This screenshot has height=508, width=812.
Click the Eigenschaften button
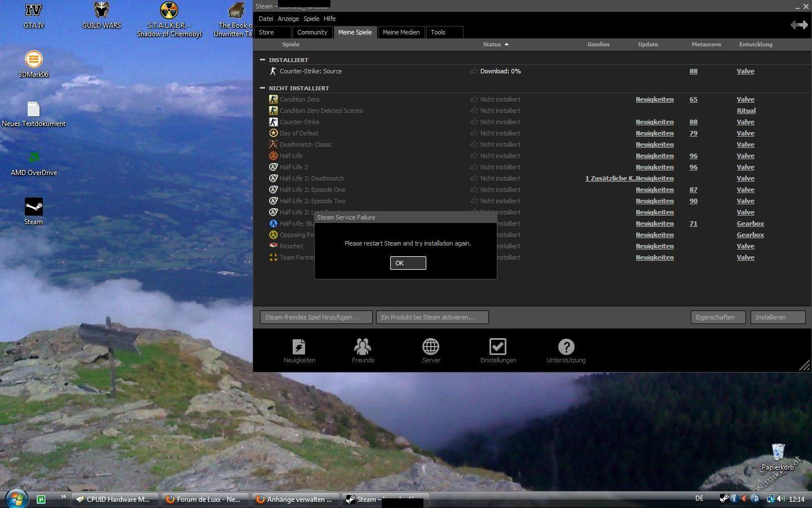coord(718,317)
